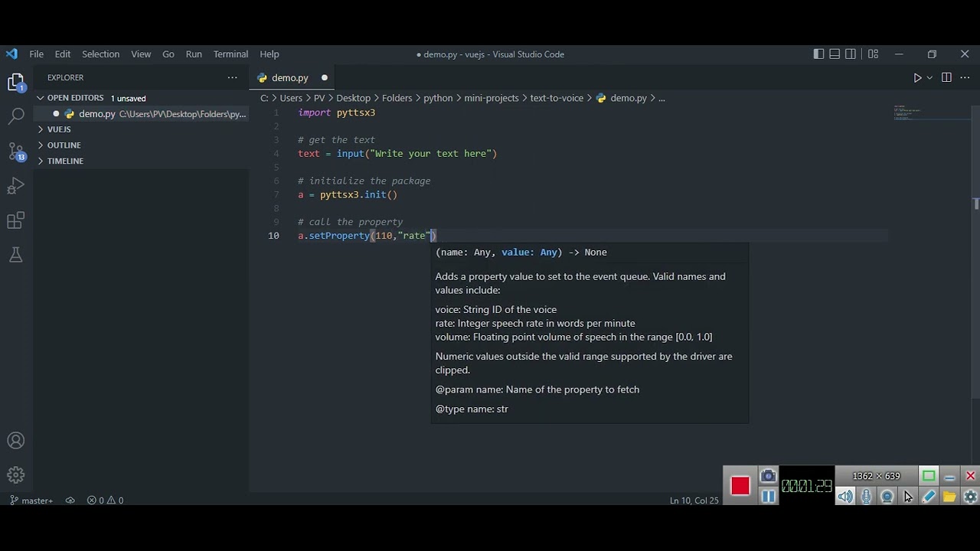Viewport: 980px width, 551px height.
Task: Open the View menu
Action: coord(141,54)
